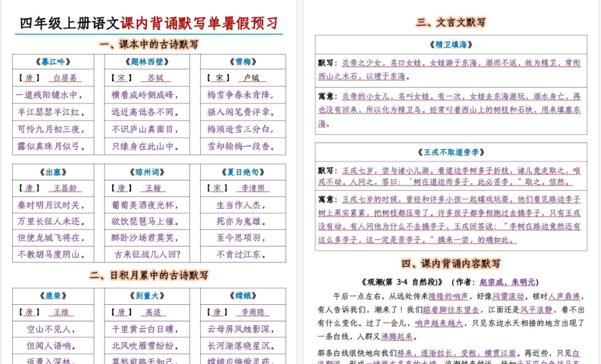Click the poem title 《别董大》
Viewport: 601px width, 364px height.
coord(147,296)
